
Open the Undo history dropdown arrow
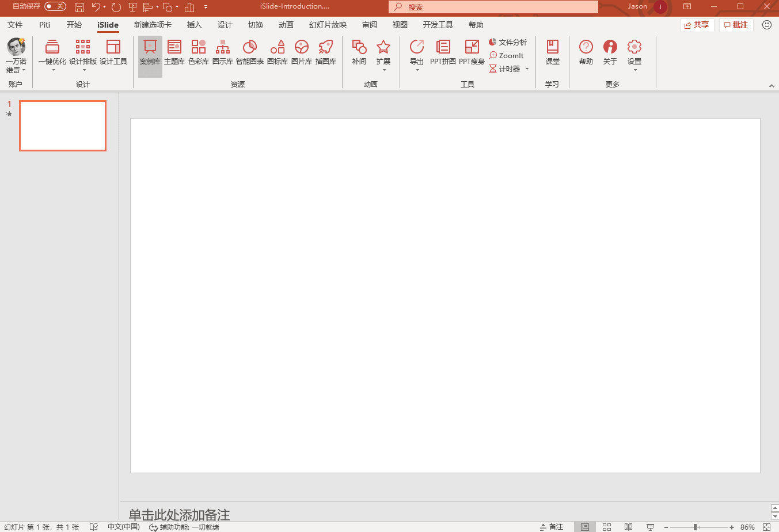pos(104,7)
